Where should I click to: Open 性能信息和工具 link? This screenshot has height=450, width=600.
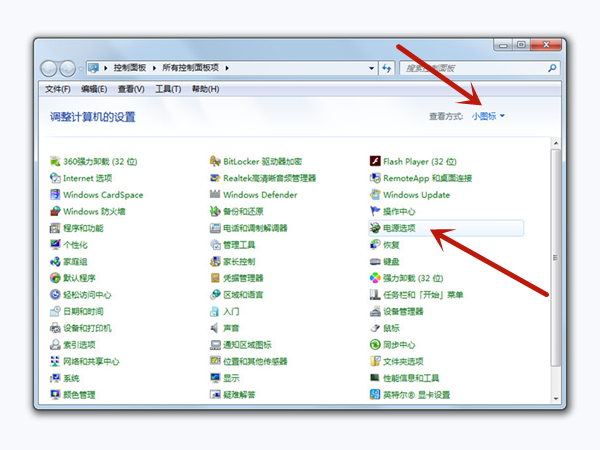point(411,378)
